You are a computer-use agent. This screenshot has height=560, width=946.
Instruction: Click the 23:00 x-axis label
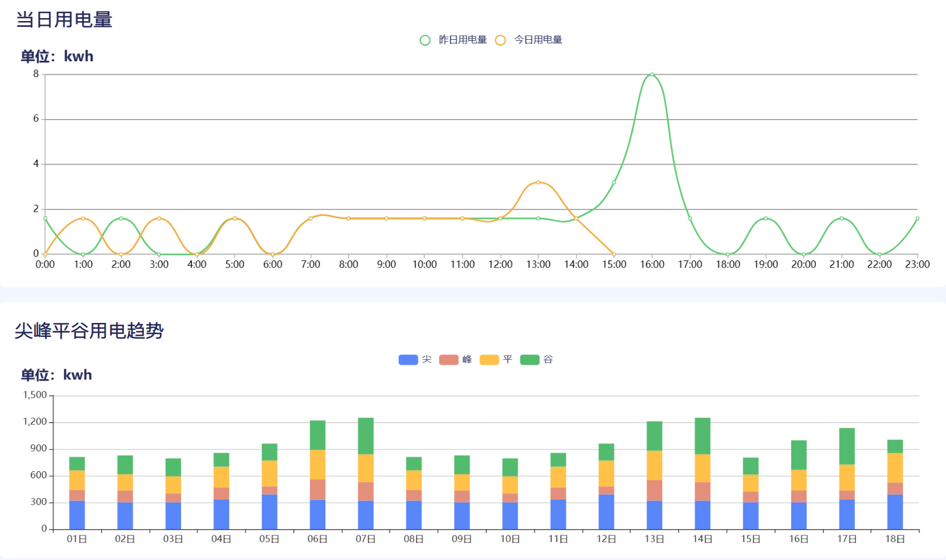click(x=917, y=265)
